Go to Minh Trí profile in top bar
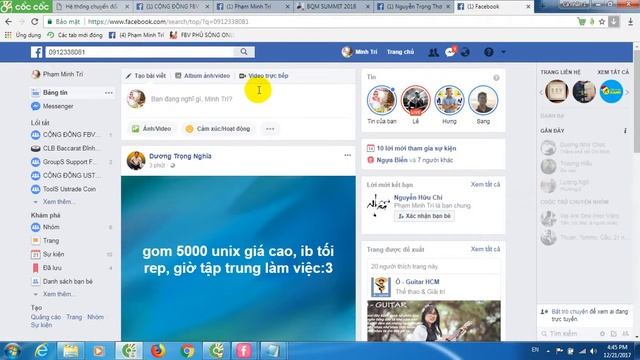Viewport: 640px width, 360px height. pyautogui.click(x=360, y=52)
